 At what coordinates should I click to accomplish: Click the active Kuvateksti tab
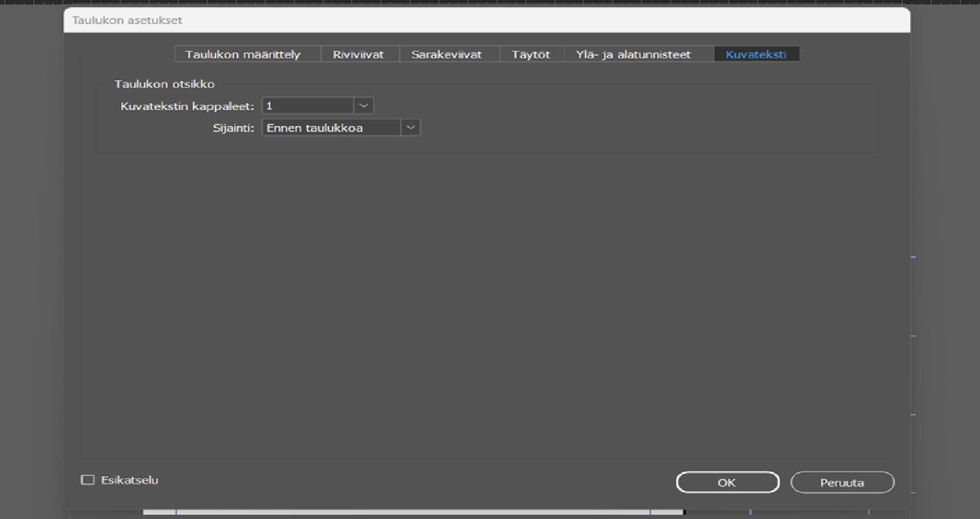point(756,54)
